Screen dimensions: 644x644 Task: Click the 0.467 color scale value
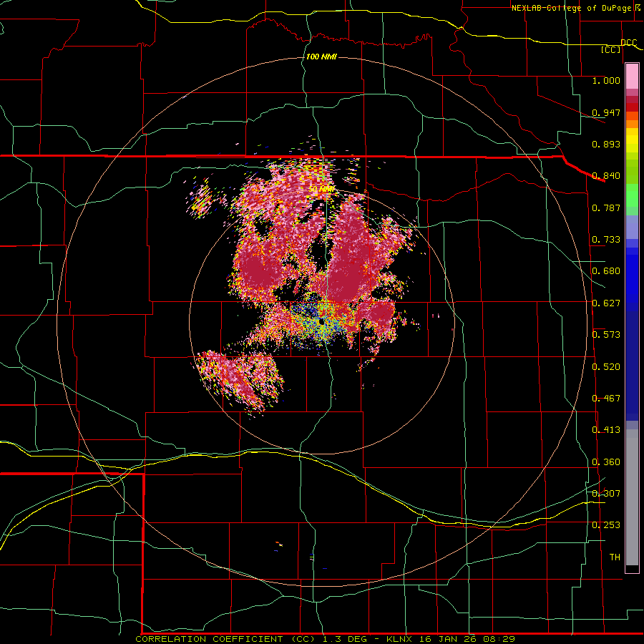point(606,399)
